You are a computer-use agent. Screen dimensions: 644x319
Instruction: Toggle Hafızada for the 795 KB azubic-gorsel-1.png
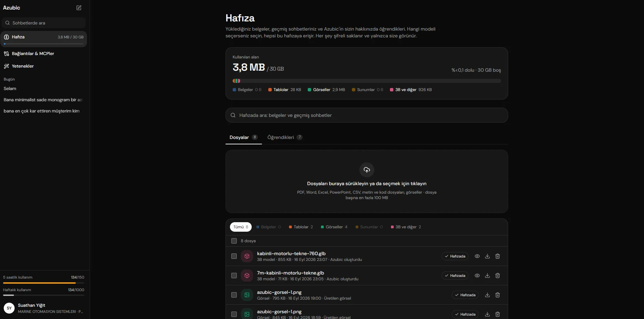pos(465,295)
